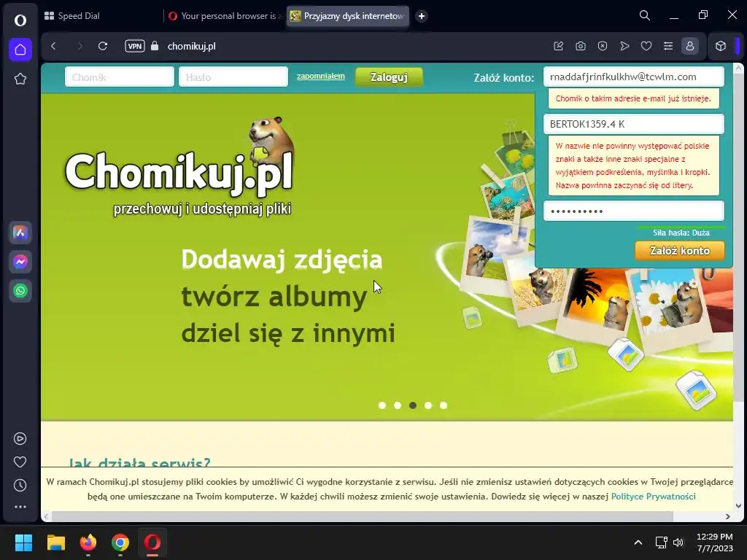747x560 pixels.
Task: Switch to the Your personal browser tab
Action: click(225, 16)
